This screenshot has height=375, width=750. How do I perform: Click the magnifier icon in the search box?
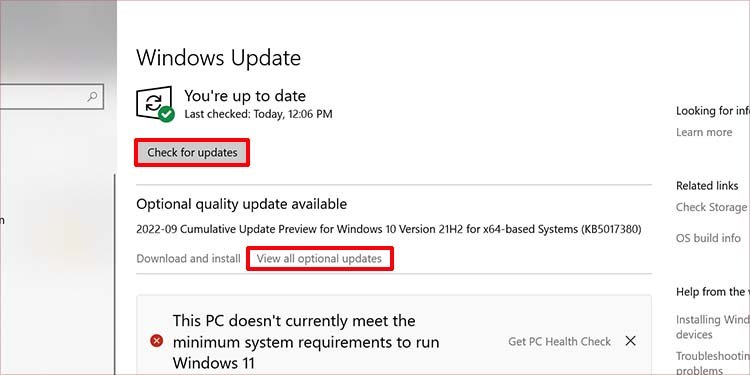(92, 97)
